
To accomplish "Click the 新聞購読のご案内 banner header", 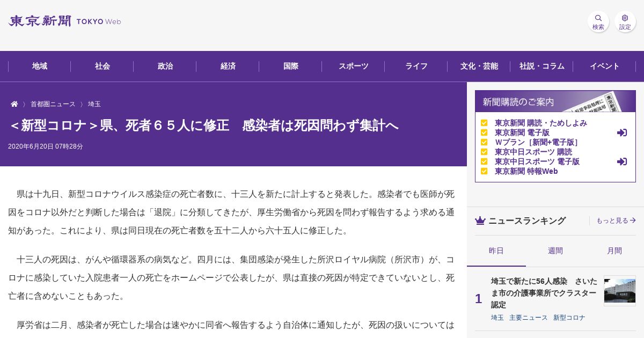I will pyautogui.click(x=555, y=101).
